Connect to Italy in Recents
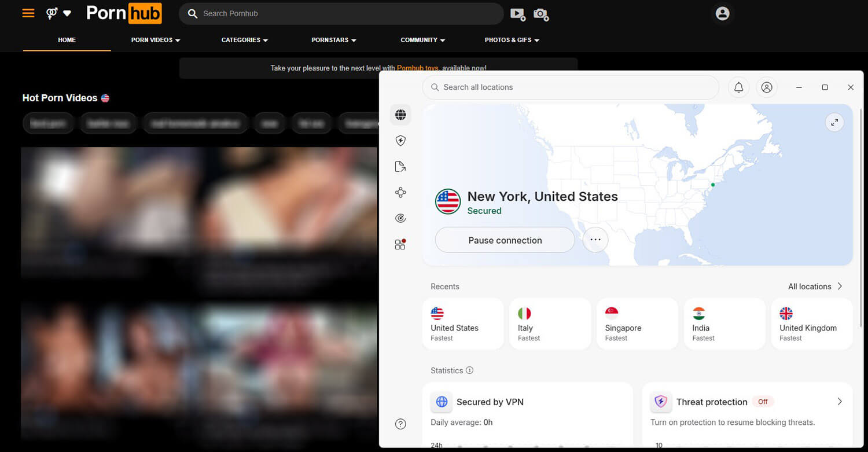 tap(550, 324)
